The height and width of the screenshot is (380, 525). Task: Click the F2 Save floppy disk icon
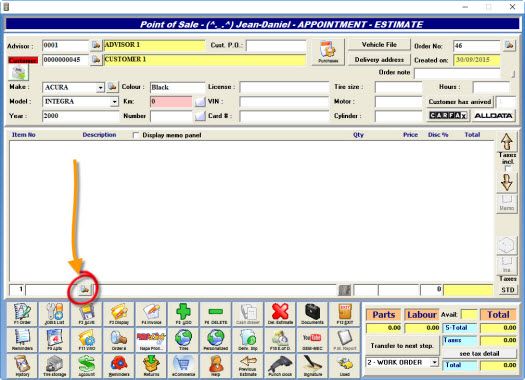[87, 314]
